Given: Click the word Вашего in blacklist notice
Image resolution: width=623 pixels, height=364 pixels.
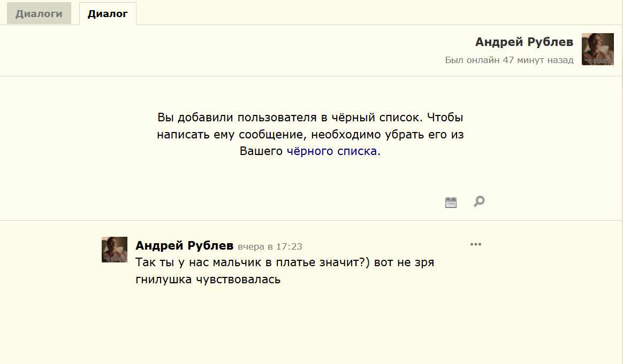Looking at the screenshot, I should [x=261, y=151].
